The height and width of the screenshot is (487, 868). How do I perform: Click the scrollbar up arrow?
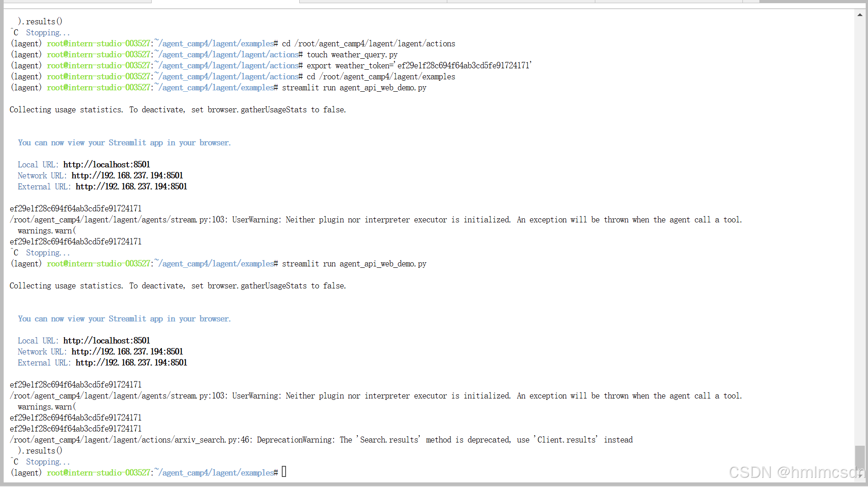(860, 15)
